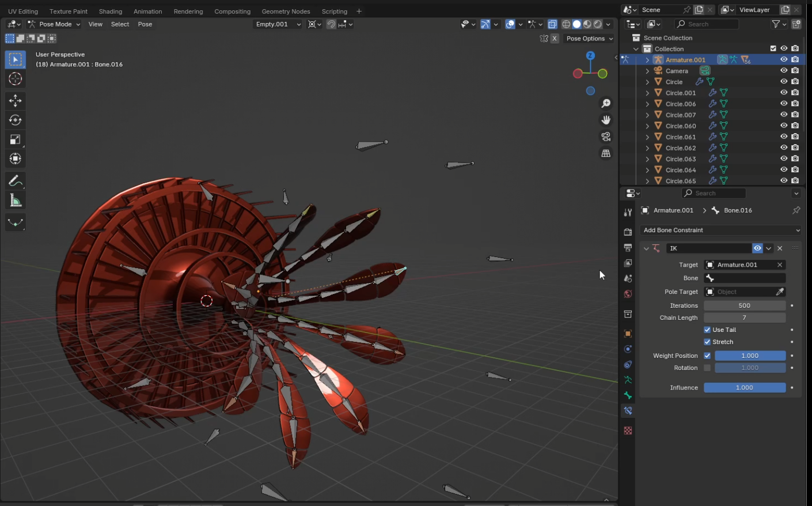Open the Select menu
Screen dimensions: 812x506
coord(120,24)
